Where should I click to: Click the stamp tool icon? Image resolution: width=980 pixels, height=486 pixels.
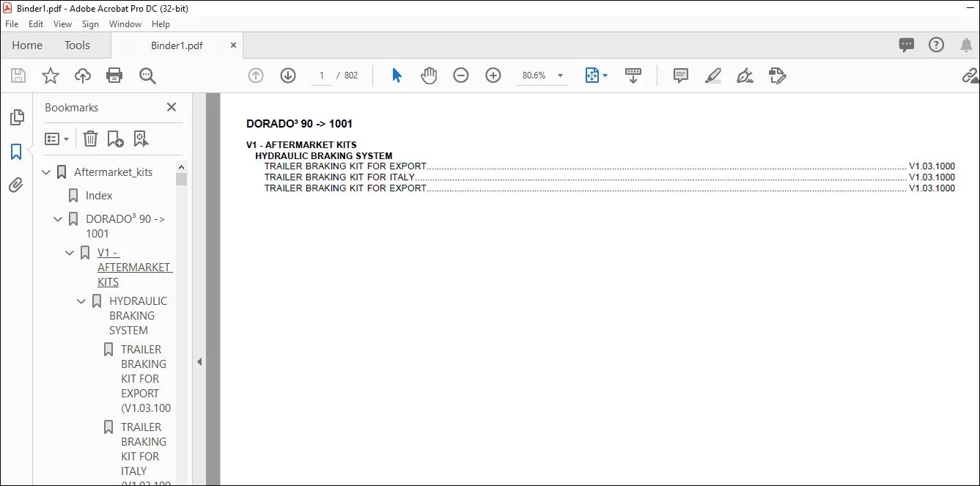pos(778,76)
